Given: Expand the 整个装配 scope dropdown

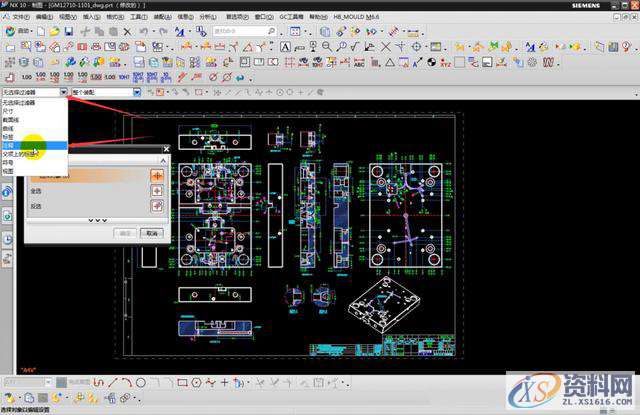Looking at the screenshot, I should tap(135, 92).
